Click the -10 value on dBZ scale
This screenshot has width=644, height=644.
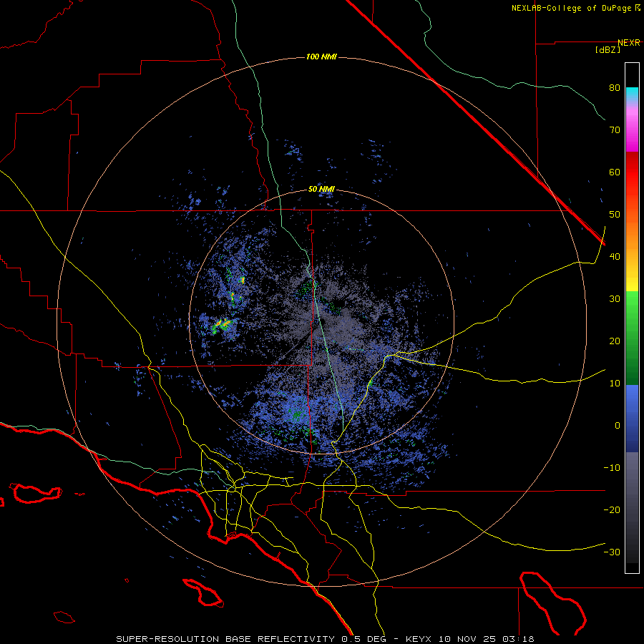point(612,468)
